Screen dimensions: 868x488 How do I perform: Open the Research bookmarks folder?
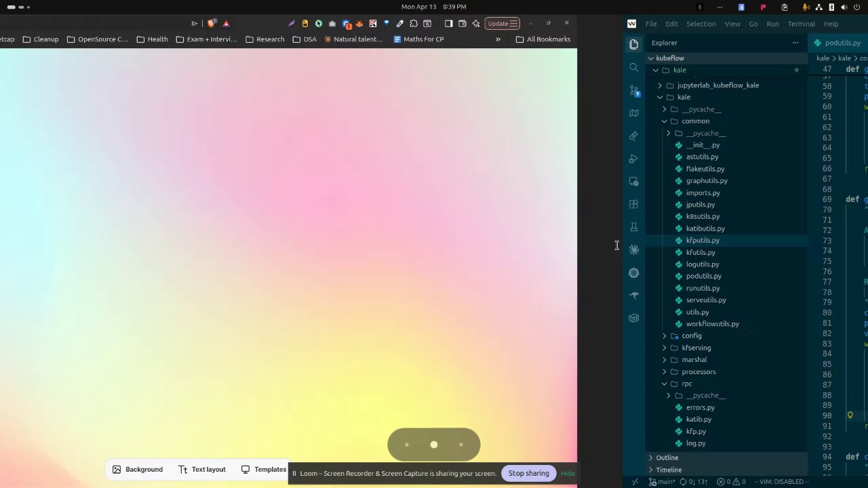click(265, 39)
